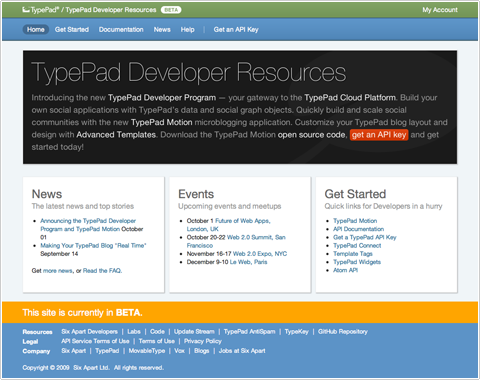Viewport: 480px width, 380px height.
Task: Click the News section heading
Action: [47, 194]
